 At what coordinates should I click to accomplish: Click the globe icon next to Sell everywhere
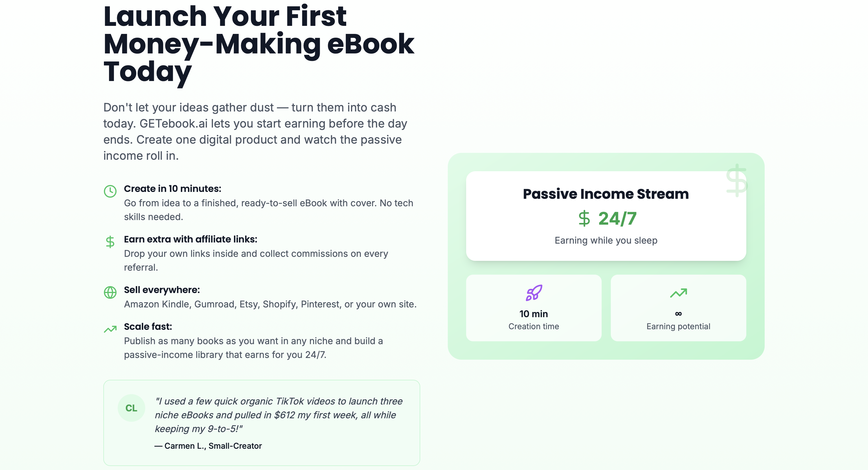(x=110, y=292)
